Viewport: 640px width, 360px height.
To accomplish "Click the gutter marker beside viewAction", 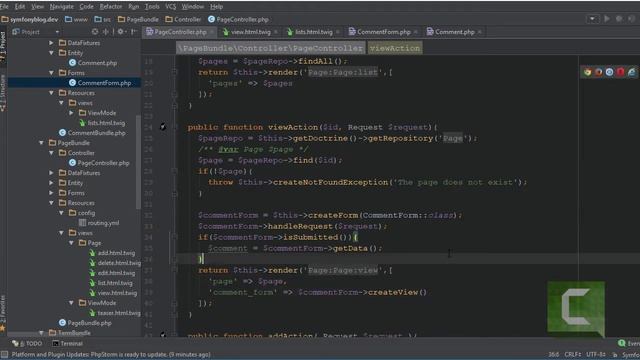I will [163, 127].
